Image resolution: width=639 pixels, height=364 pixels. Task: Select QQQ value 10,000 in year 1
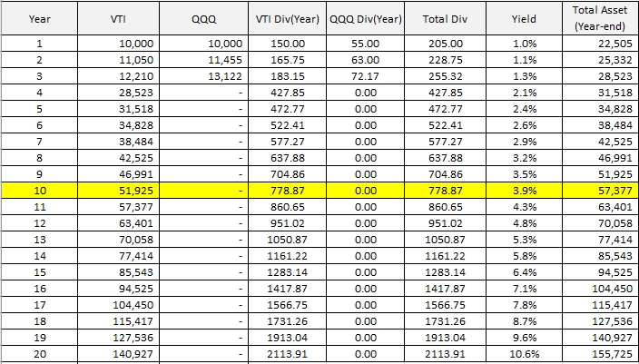[x=203, y=44]
